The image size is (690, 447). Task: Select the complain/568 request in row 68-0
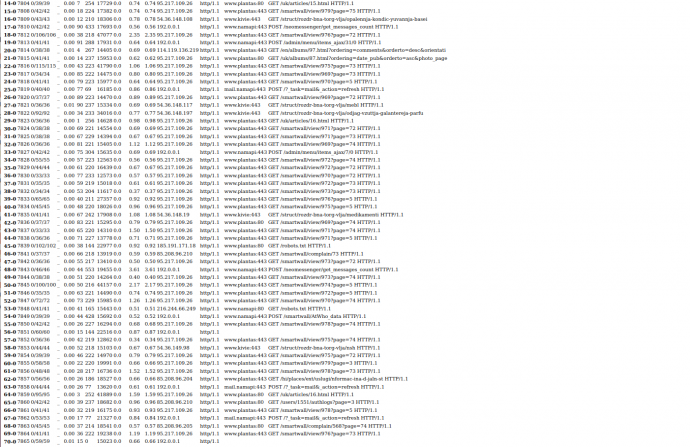[330, 426]
